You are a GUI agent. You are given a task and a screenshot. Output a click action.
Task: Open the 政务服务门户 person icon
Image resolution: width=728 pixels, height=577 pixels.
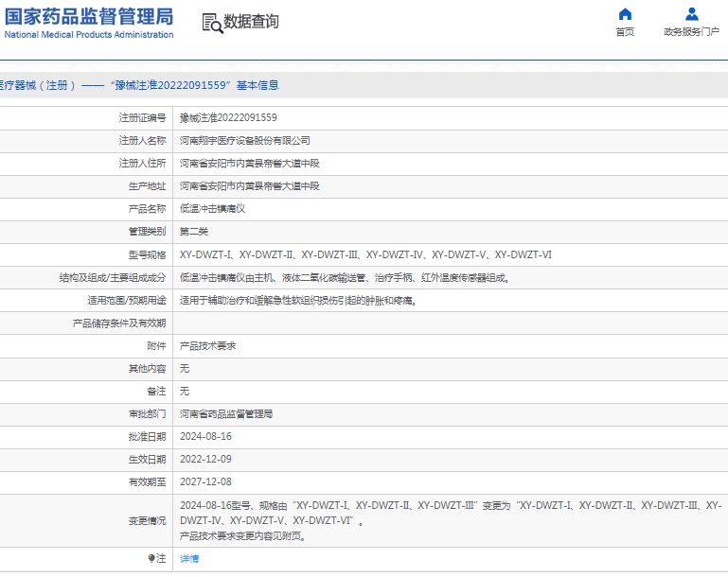coord(692,14)
